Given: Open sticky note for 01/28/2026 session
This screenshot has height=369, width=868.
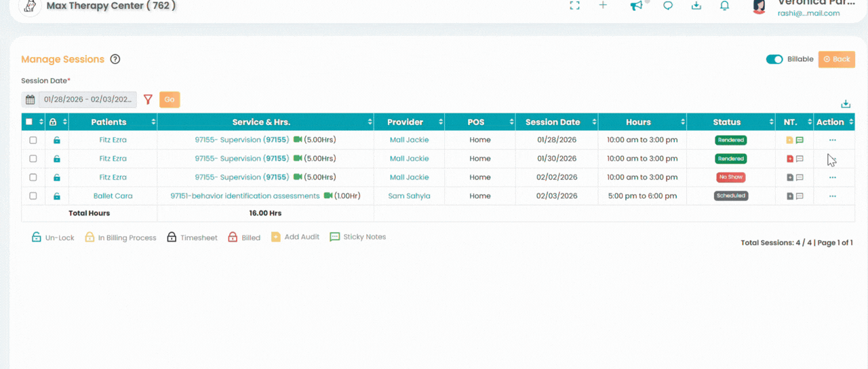Looking at the screenshot, I should click(800, 140).
